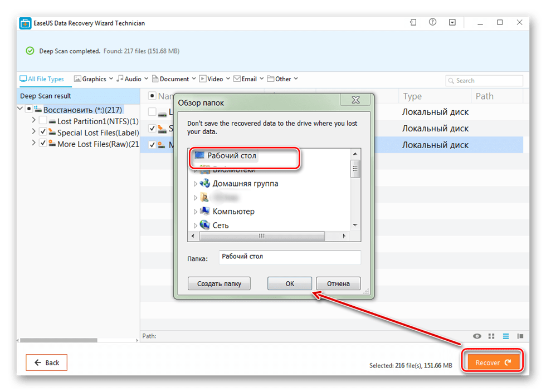
Task: Expand the Сеть folder node
Action: [195, 226]
